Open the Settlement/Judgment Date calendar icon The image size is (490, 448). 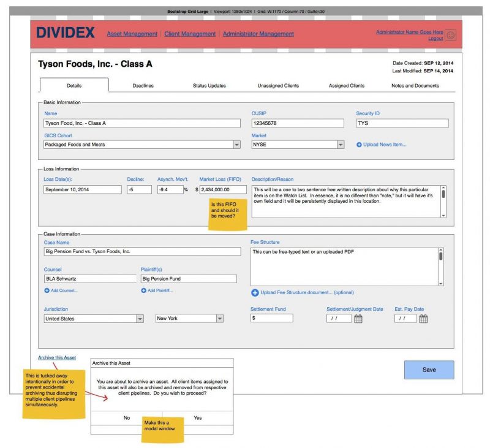[x=358, y=319]
